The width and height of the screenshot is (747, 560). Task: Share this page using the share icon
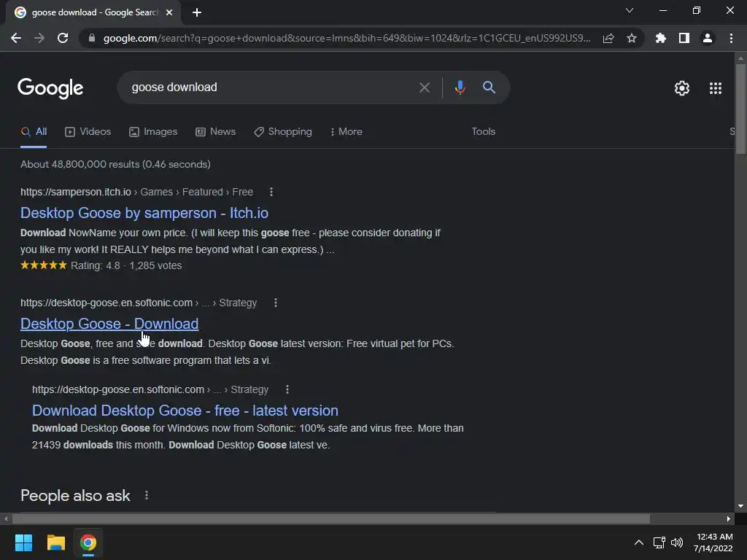coord(608,38)
